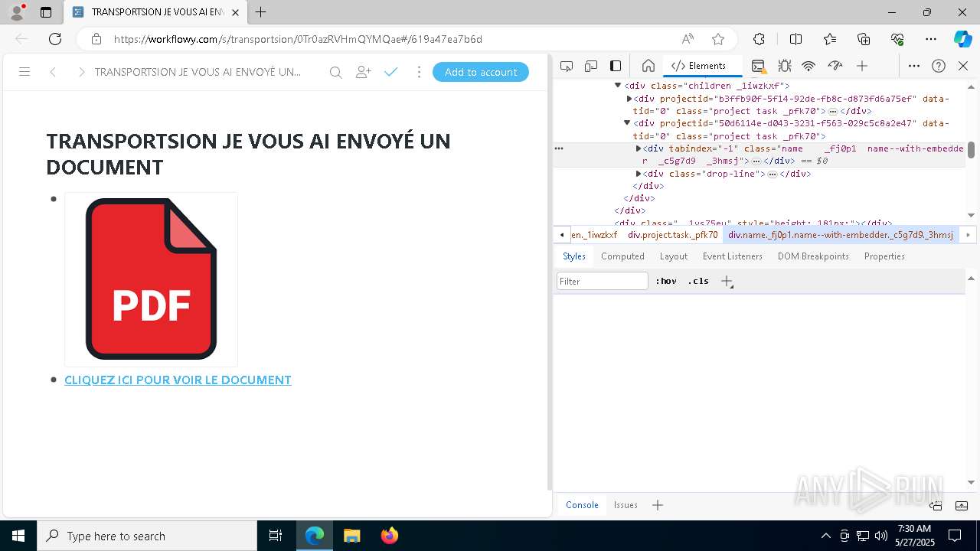Click the selected element actions ellipsis

[559, 148]
